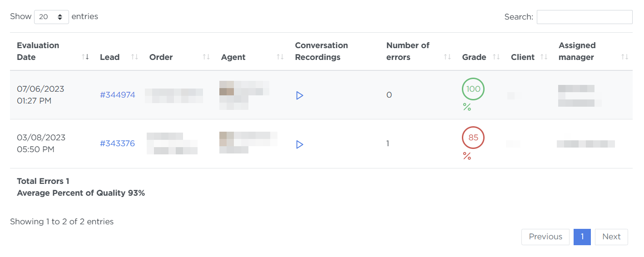Go to Next page

click(x=611, y=237)
